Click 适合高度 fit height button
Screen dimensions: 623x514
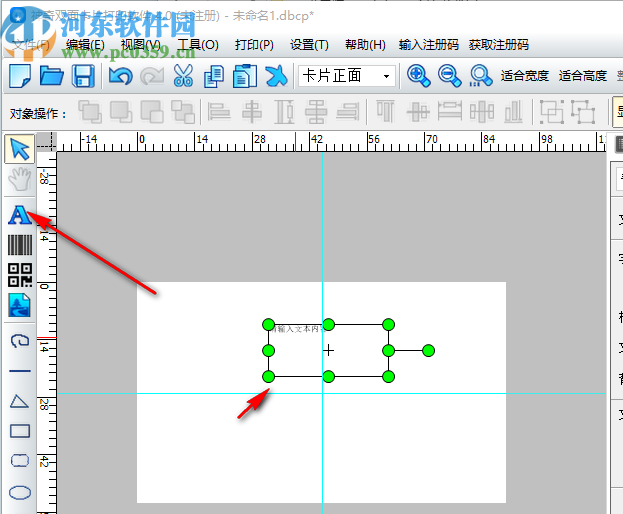(582, 75)
